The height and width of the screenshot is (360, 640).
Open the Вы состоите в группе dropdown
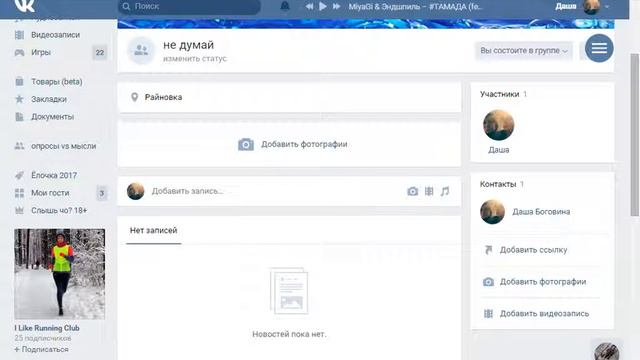(x=524, y=51)
